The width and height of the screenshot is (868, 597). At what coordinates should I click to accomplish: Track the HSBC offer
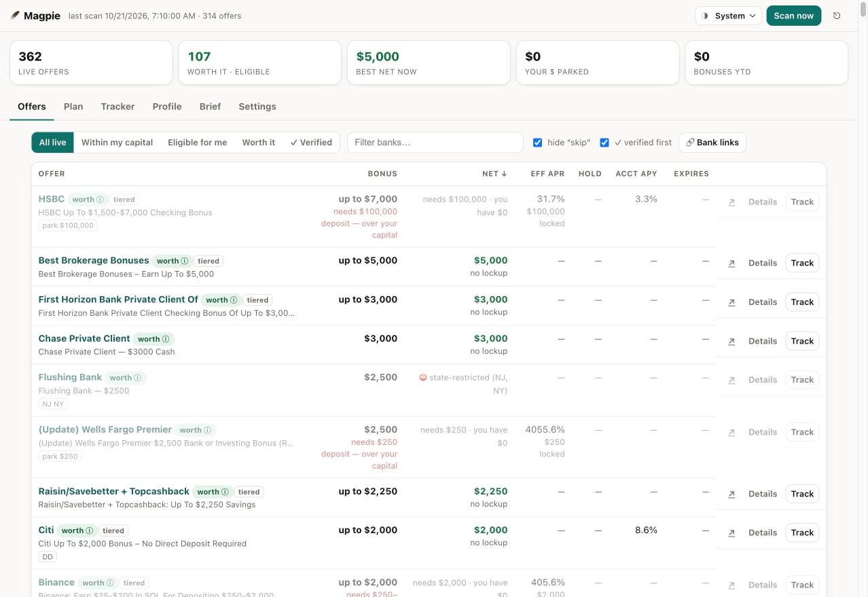tap(802, 202)
